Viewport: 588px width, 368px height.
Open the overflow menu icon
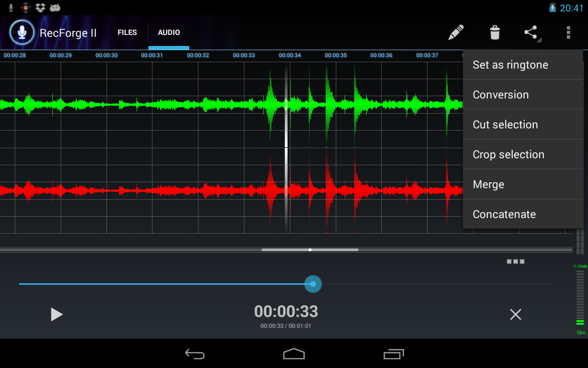[568, 32]
